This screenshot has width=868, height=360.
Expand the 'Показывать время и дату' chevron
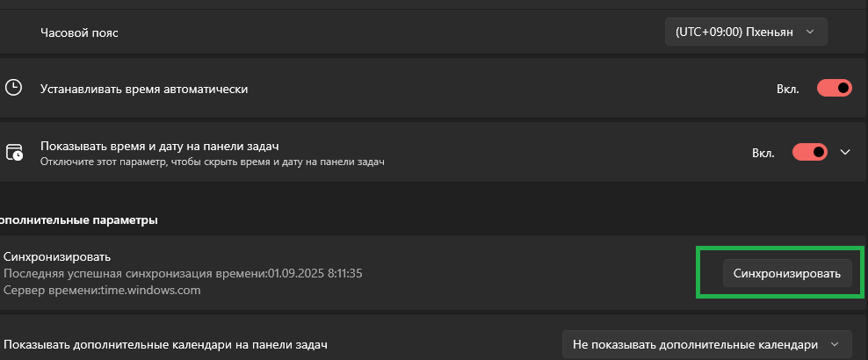tap(845, 152)
